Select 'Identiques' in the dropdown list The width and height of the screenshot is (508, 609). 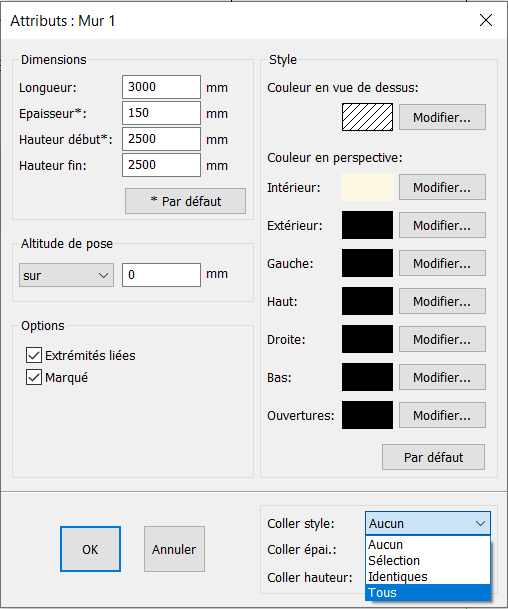(428, 576)
